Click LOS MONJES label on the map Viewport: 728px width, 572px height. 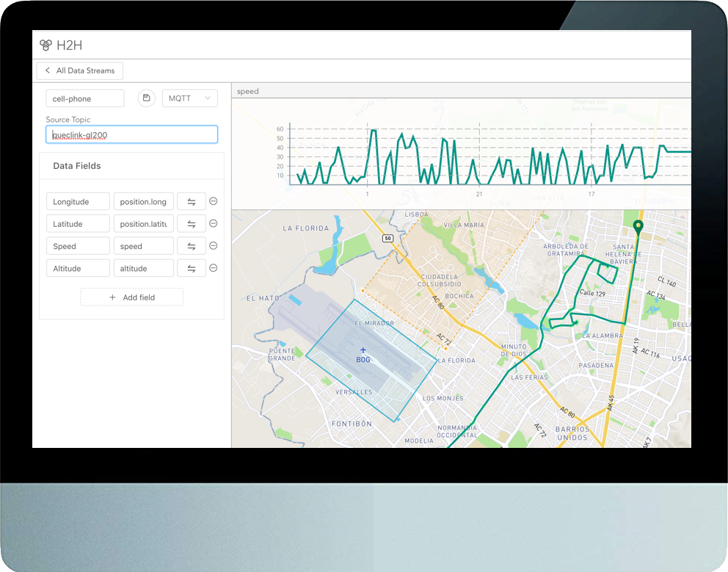coord(443,398)
